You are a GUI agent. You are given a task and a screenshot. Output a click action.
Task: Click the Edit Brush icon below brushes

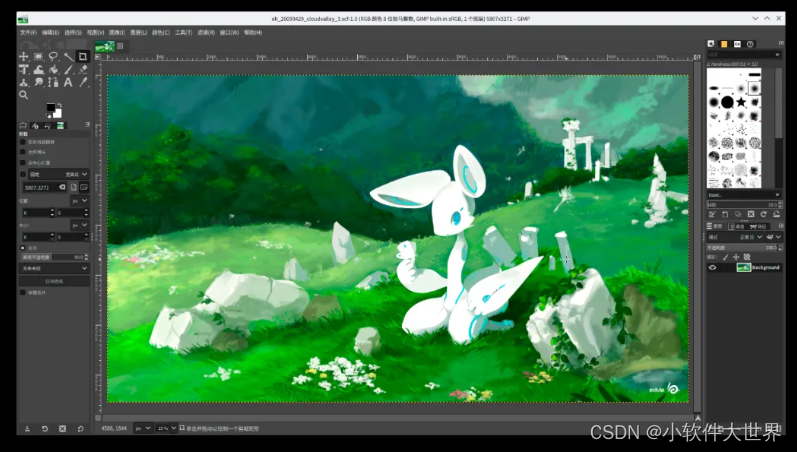712,214
